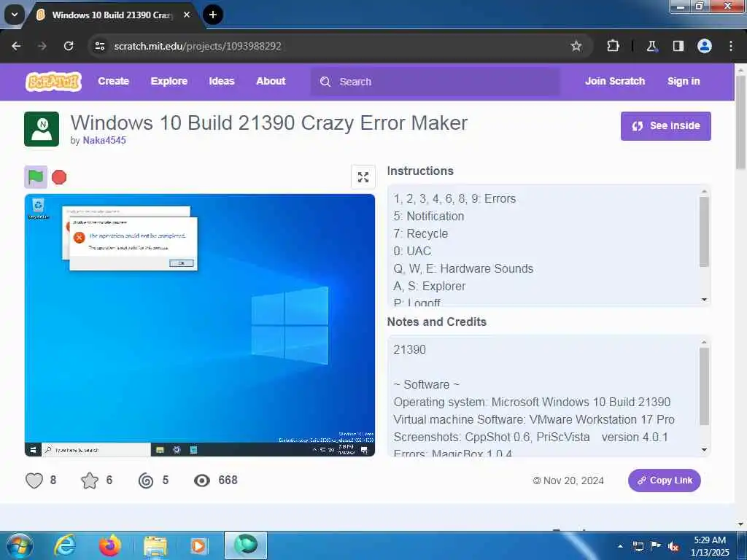Bookmark this page with star icon
Image resolution: width=747 pixels, height=560 pixels.
click(576, 46)
